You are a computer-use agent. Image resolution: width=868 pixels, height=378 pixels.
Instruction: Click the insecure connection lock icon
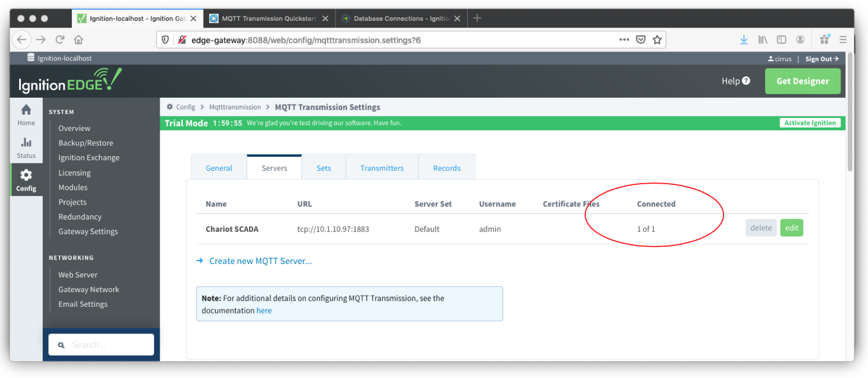coord(182,40)
